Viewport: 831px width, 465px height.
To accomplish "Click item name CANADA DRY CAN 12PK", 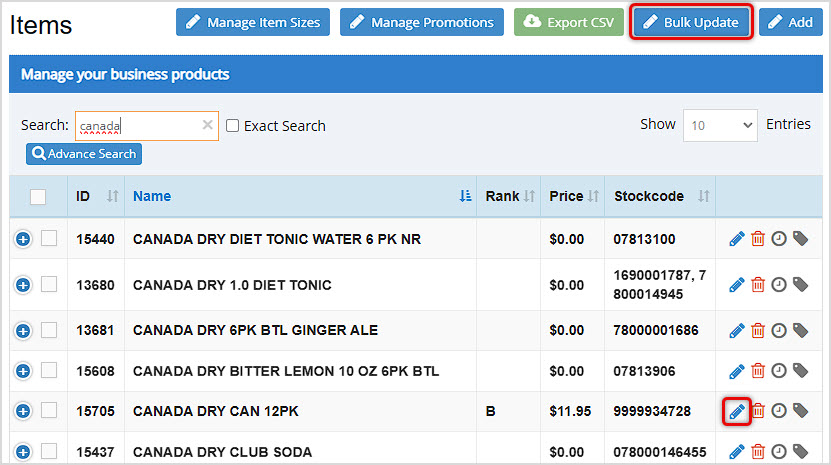I will coord(216,411).
